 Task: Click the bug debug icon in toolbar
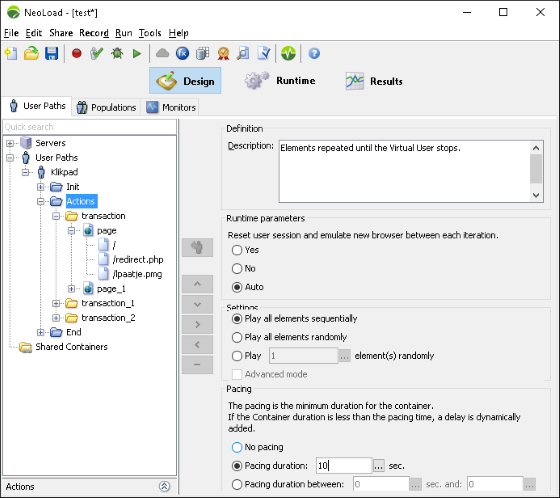[x=117, y=54]
